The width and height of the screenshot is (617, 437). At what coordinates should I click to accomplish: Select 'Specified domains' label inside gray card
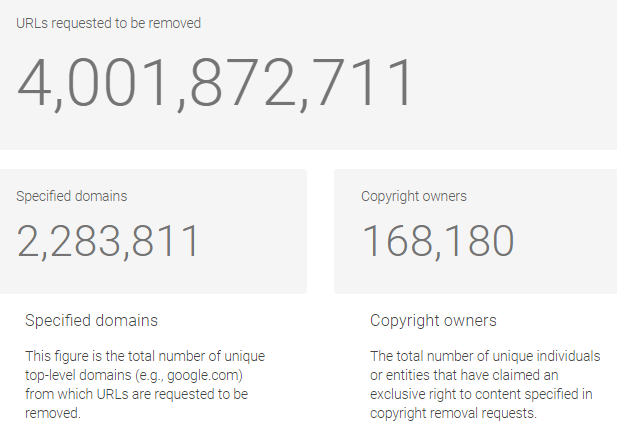tap(72, 196)
